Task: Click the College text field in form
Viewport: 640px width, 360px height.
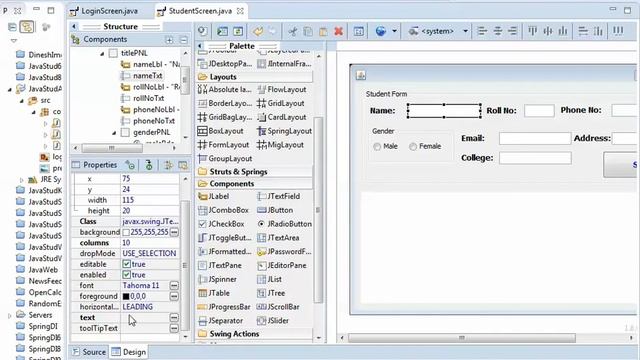Action: [x=535, y=158]
